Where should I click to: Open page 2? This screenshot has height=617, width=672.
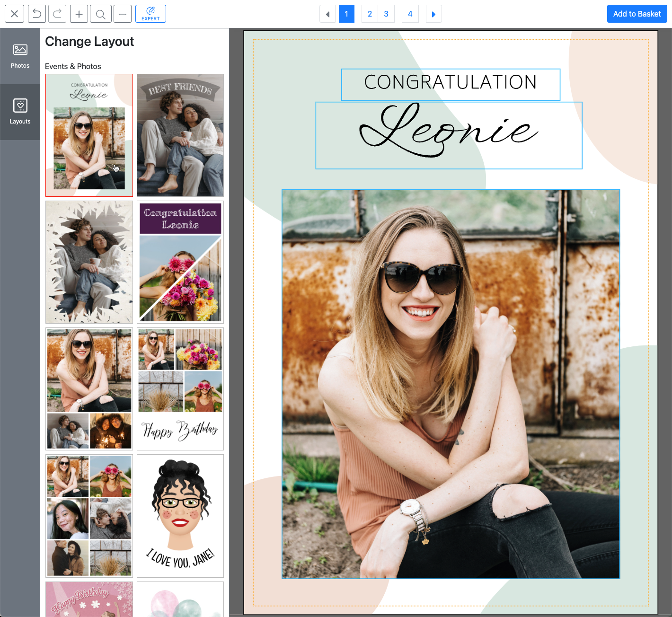370,14
